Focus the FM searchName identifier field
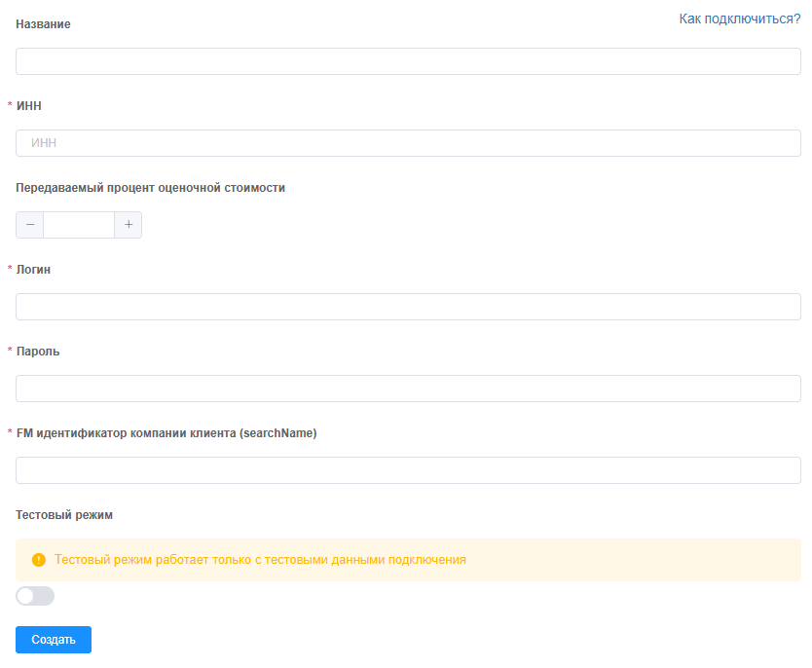 tap(408, 470)
